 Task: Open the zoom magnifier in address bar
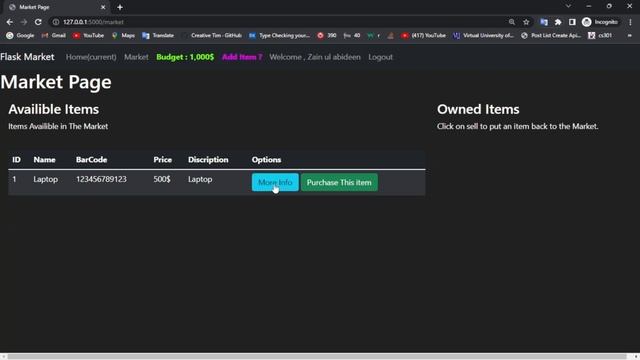click(x=511, y=22)
